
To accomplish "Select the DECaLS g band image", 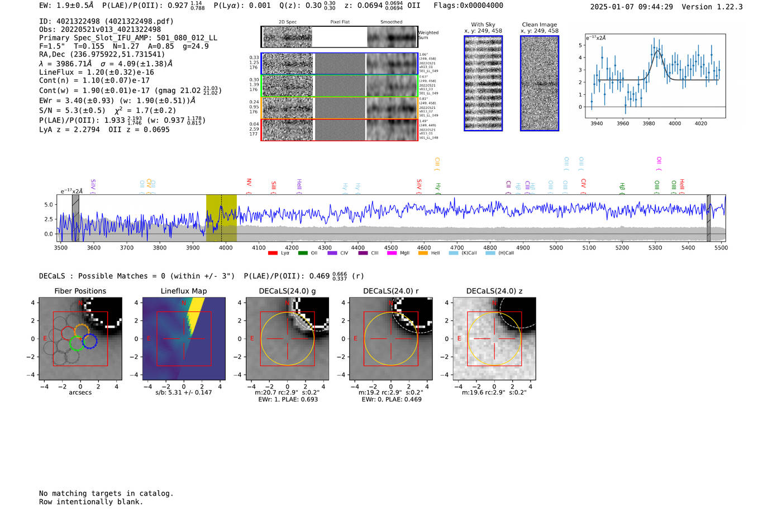I will pyautogui.click(x=287, y=339).
